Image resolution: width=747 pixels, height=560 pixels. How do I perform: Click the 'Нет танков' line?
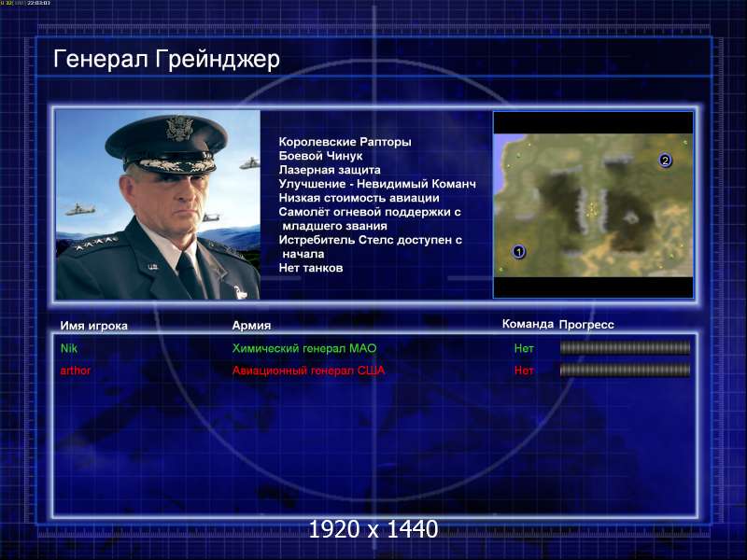click(x=311, y=268)
